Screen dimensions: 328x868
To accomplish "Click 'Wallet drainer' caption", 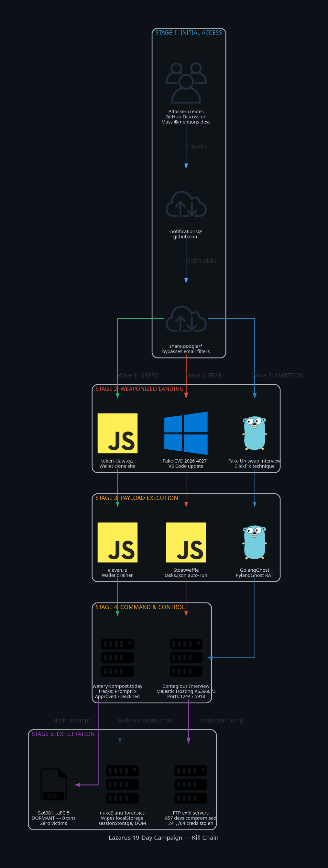I will tap(117, 576).
